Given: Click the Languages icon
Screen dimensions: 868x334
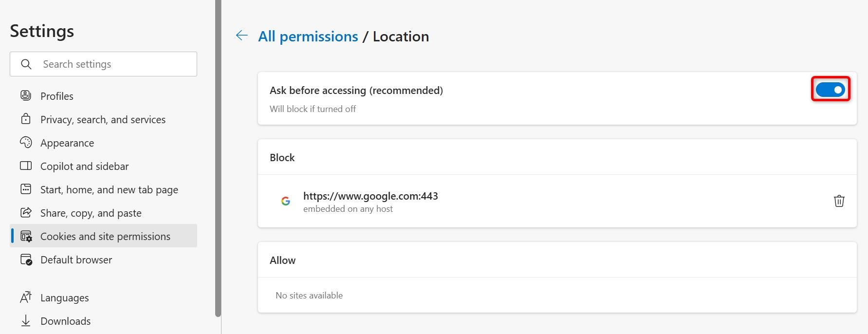Looking at the screenshot, I should coord(26,297).
